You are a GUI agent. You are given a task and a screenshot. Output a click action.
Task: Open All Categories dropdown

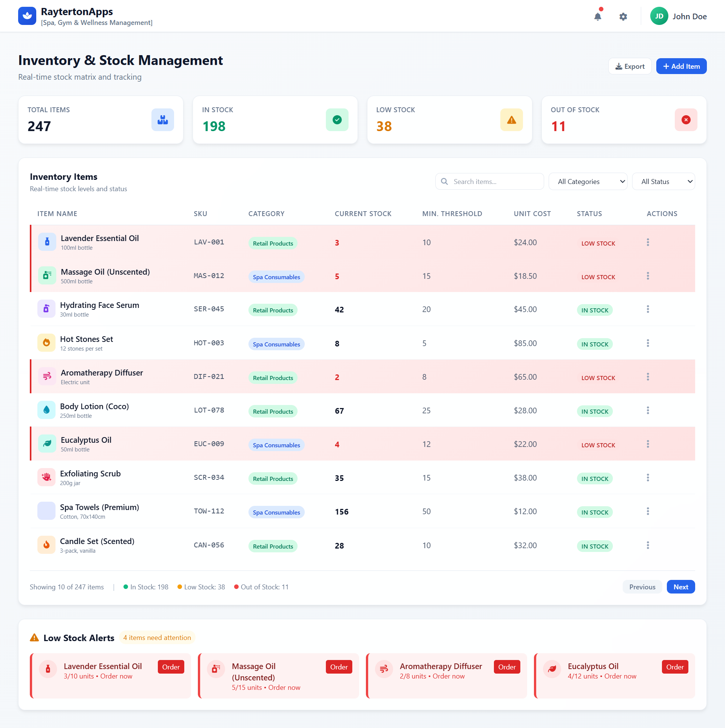click(588, 181)
